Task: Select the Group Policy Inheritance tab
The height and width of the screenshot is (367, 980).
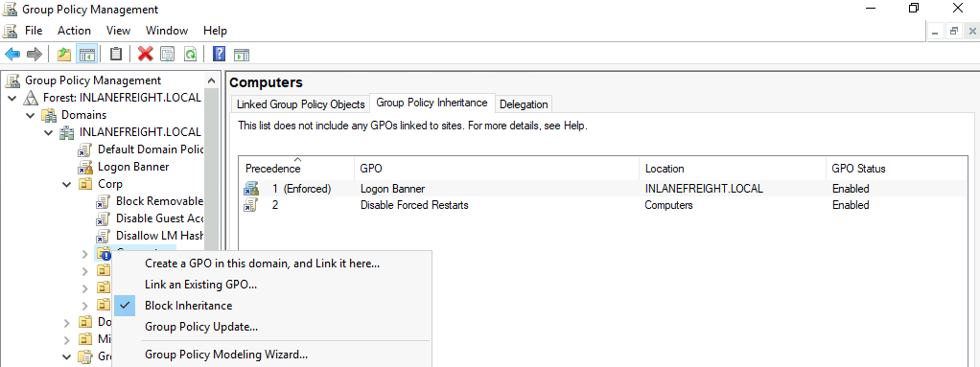Action: (432, 103)
